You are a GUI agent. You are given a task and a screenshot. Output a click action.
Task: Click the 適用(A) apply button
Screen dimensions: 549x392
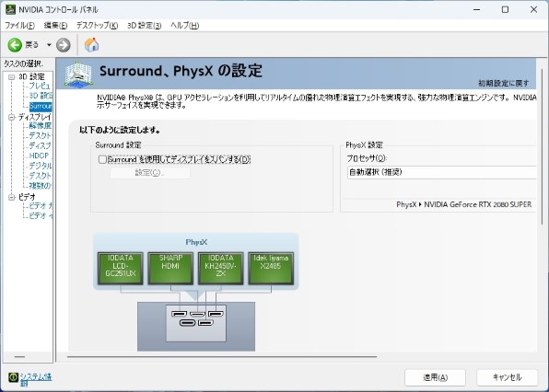click(435, 377)
